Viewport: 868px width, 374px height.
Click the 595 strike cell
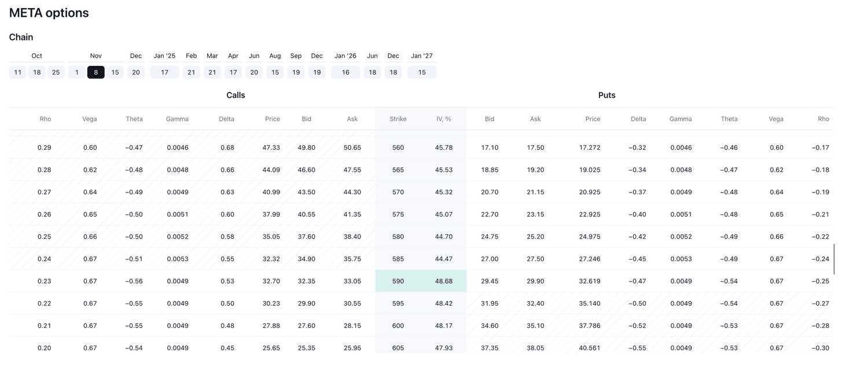tap(398, 303)
